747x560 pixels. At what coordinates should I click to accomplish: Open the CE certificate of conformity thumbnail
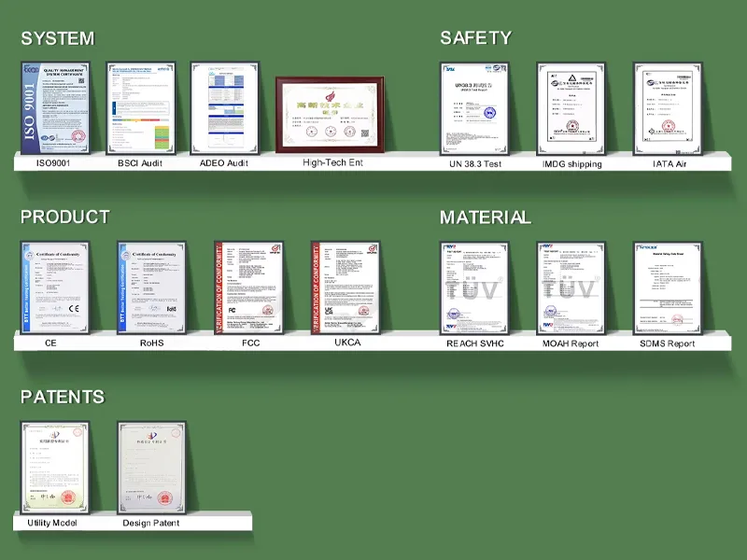coord(55,287)
